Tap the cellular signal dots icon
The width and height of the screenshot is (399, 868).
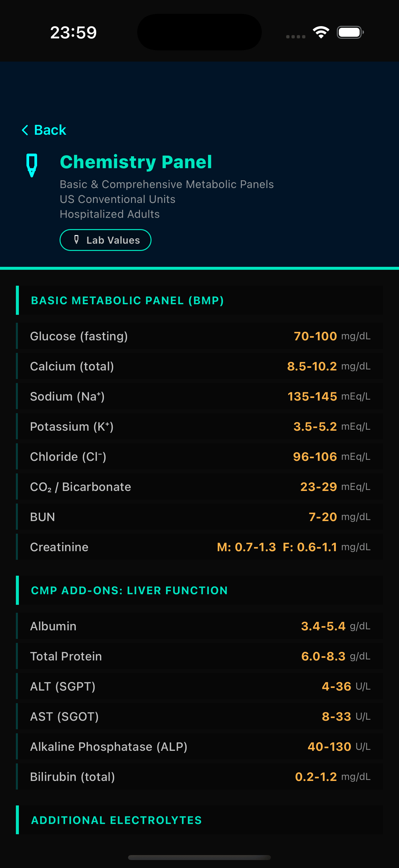click(296, 36)
